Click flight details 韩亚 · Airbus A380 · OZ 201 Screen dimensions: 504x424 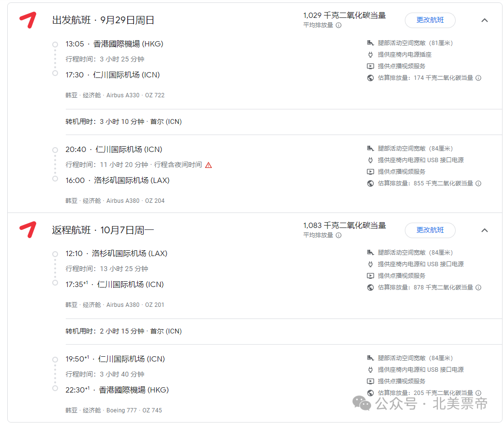(x=115, y=304)
